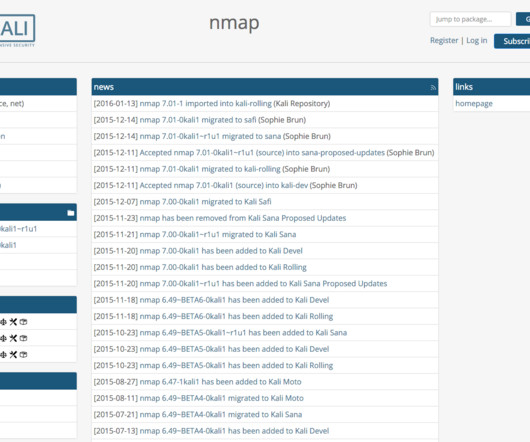Click the package box icon in the middle icon row
530x442 pixels.
(x=23, y=338)
